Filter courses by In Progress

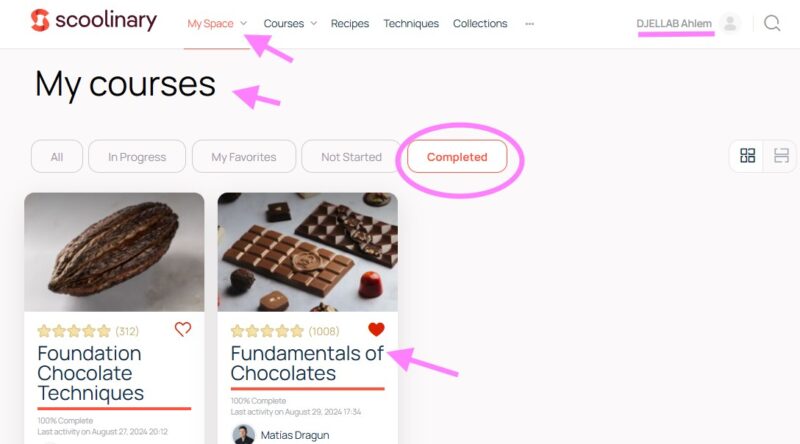pos(137,157)
